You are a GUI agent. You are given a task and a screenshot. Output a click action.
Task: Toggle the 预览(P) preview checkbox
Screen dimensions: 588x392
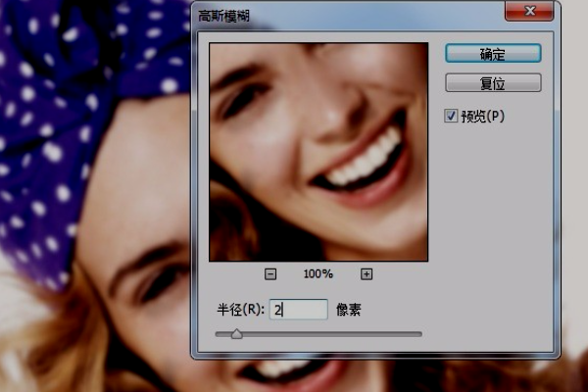[451, 116]
